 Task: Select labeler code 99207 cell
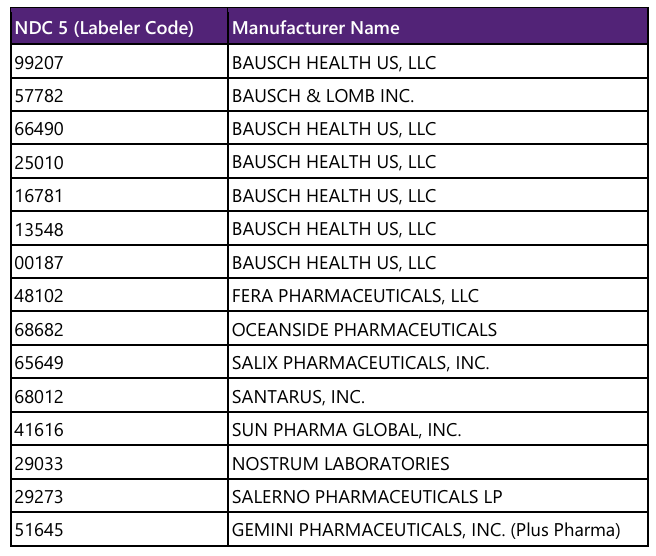tap(38, 62)
